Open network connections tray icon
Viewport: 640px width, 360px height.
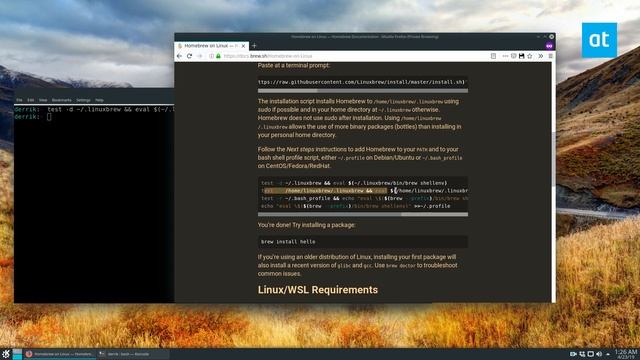coord(582,354)
